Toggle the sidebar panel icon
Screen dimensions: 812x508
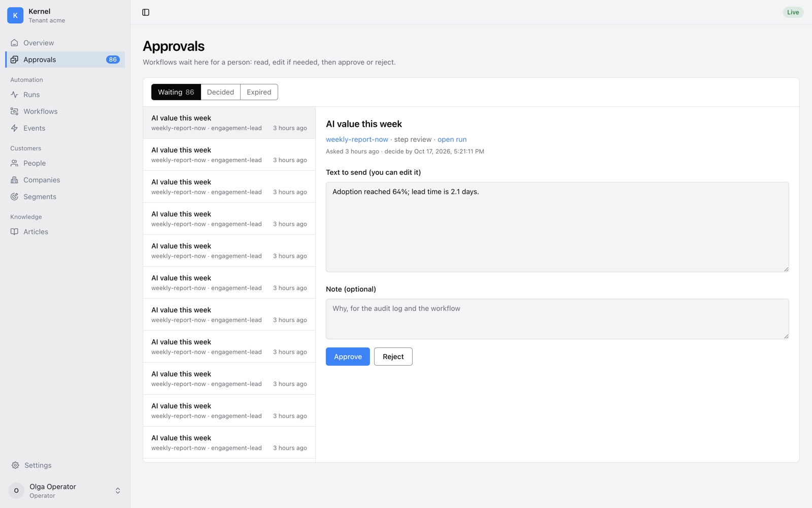click(146, 12)
